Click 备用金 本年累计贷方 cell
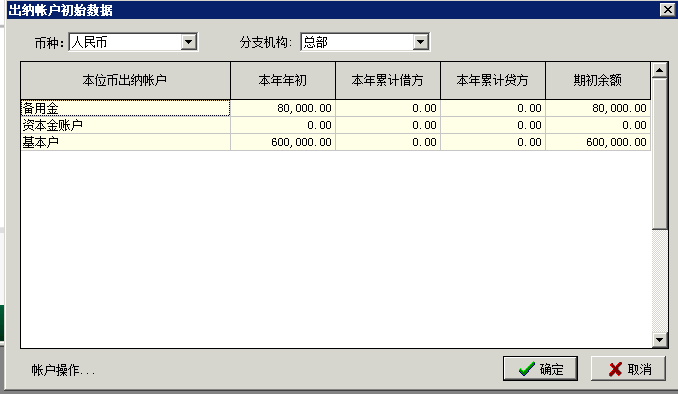Screen dimensions: 678x394 click(x=493, y=108)
